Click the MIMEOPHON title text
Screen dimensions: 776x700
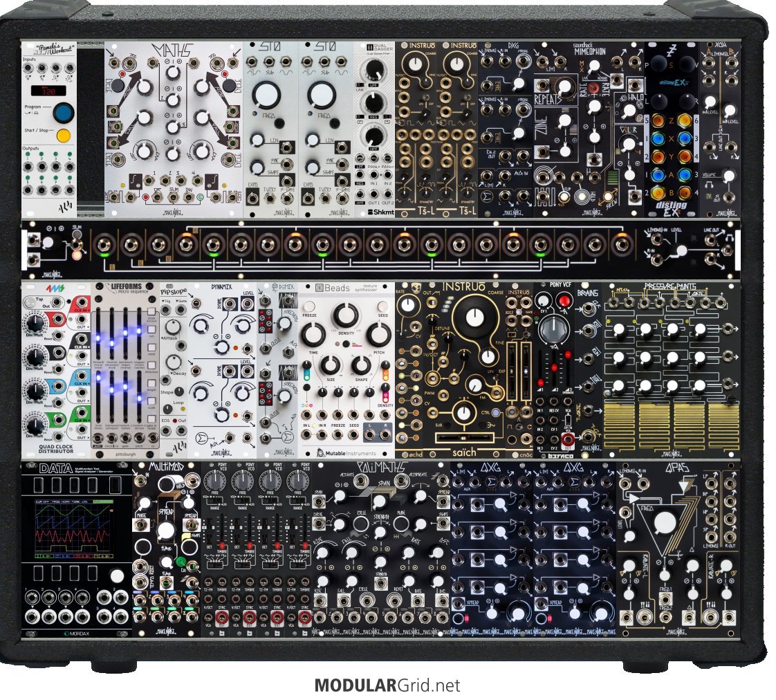[x=589, y=51]
